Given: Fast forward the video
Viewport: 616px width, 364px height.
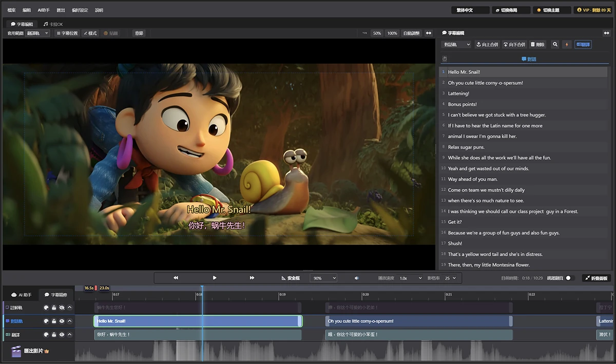Looking at the screenshot, I should coord(252,278).
